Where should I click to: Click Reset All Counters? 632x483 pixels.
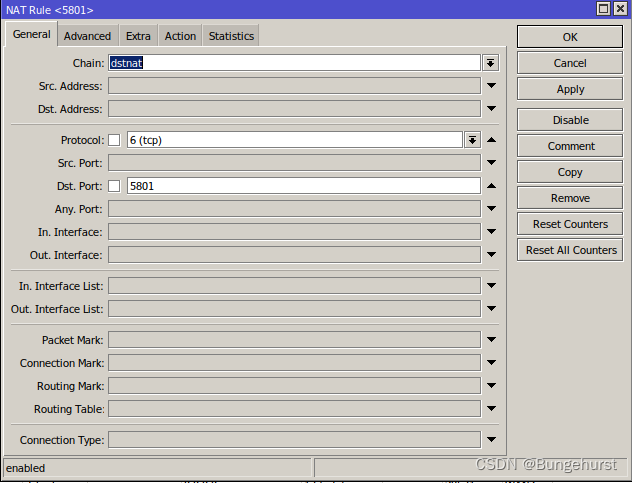(570, 250)
